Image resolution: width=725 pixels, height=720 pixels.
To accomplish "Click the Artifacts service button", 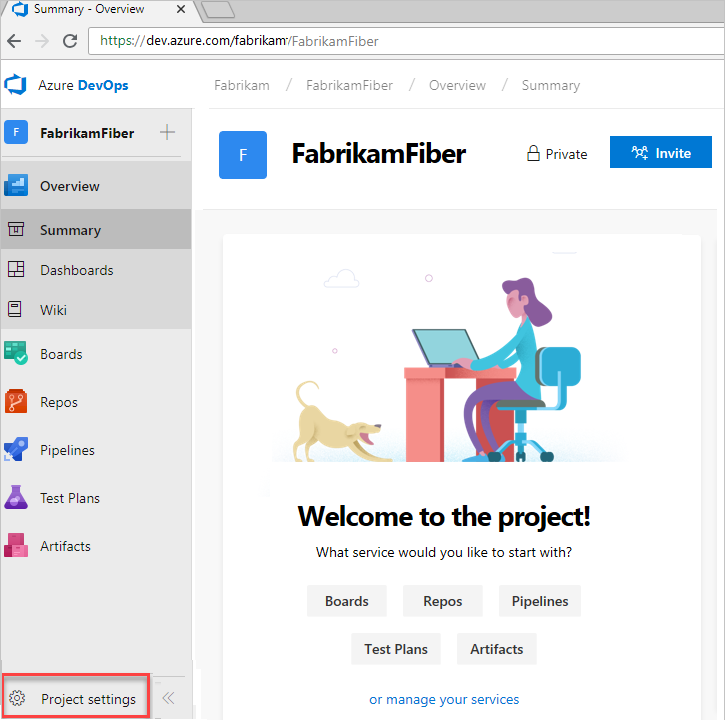I will [x=497, y=649].
